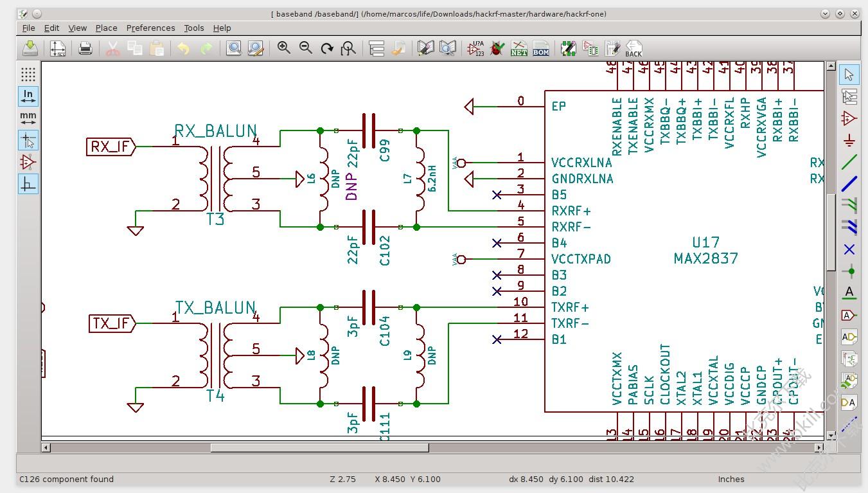Switch units to millimeters
Image resolution: width=868 pixels, height=493 pixels.
click(28, 118)
